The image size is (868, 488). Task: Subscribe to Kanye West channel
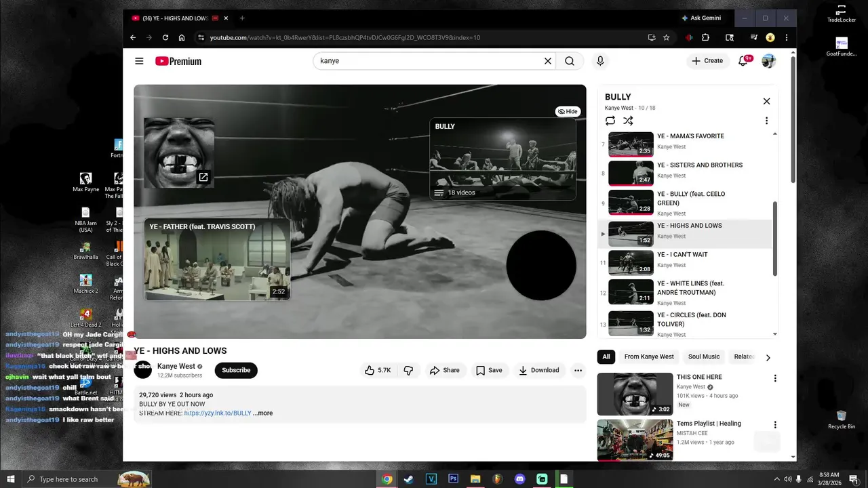click(236, 370)
